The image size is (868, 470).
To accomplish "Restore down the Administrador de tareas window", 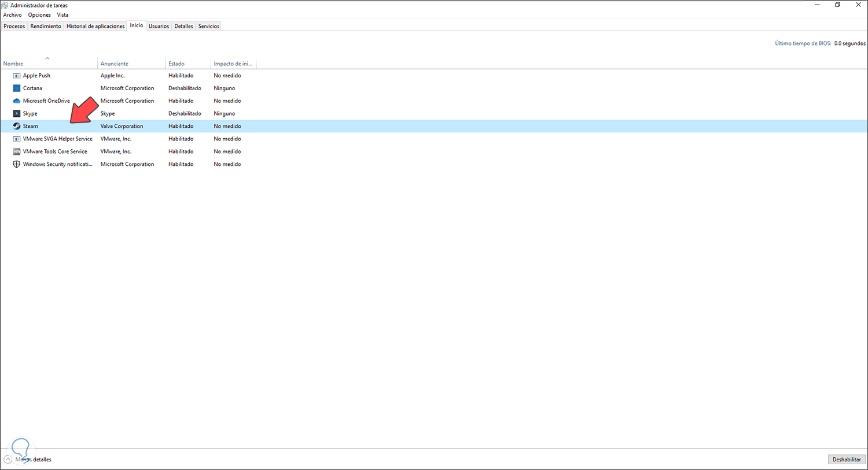I will click(x=837, y=5).
